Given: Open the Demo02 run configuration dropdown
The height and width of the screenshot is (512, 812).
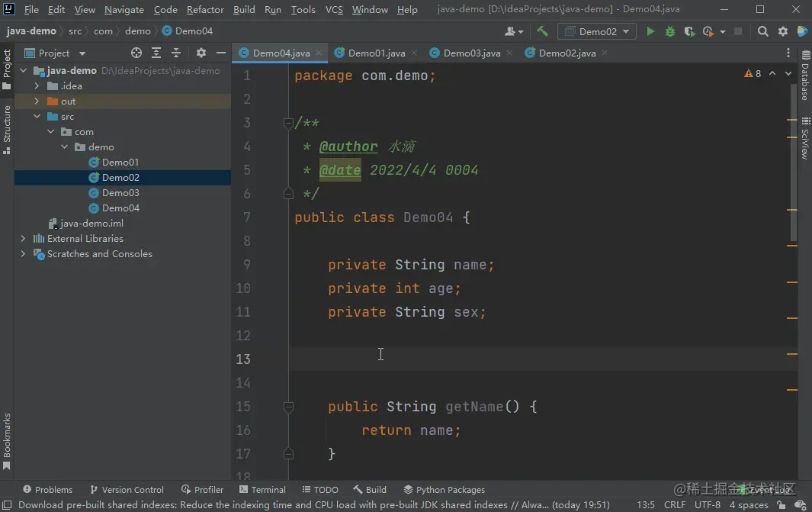Looking at the screenshot, I should coord(597,31).
